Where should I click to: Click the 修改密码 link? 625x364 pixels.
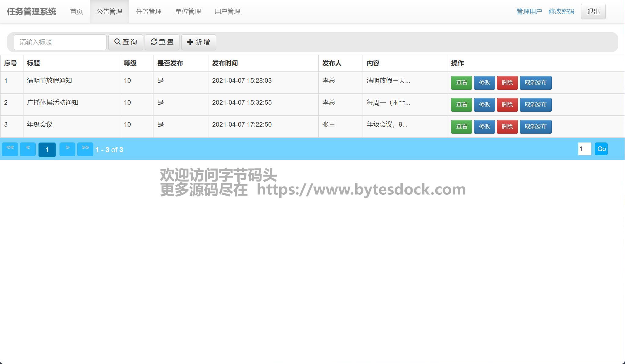561,12
